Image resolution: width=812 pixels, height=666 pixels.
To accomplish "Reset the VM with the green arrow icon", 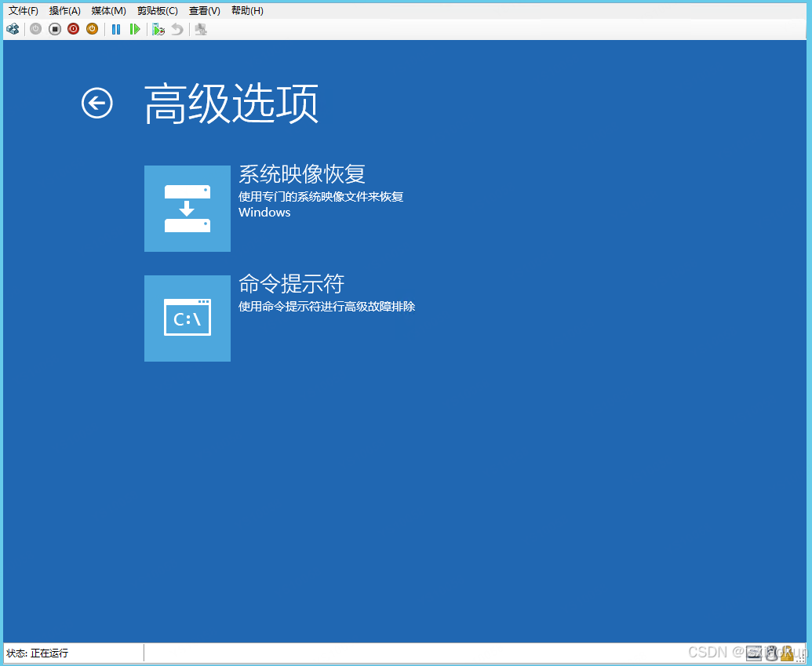I will pyautogui.click(x=135, y=29).
